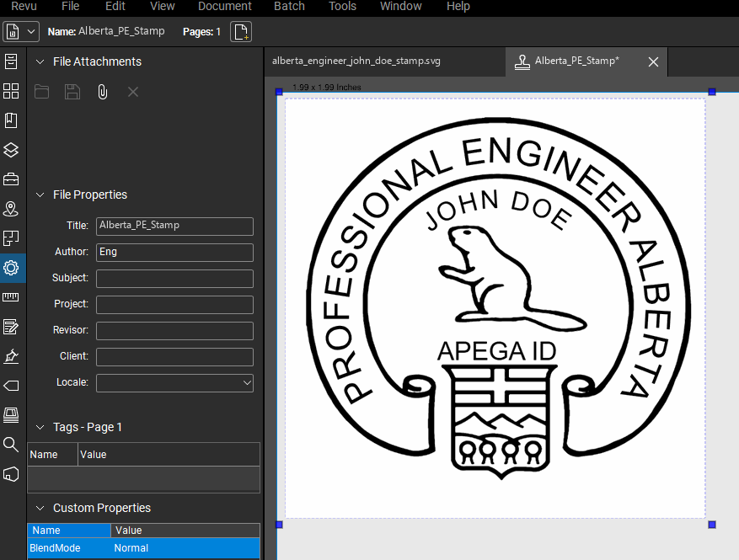Click the APEGA ID text on stamp

pos(497,351)
